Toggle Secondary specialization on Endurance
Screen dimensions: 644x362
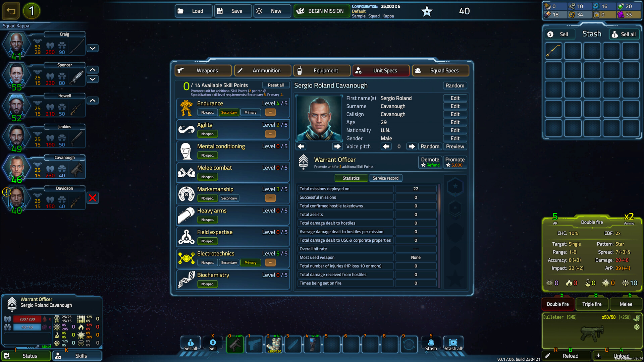[229, 112]
